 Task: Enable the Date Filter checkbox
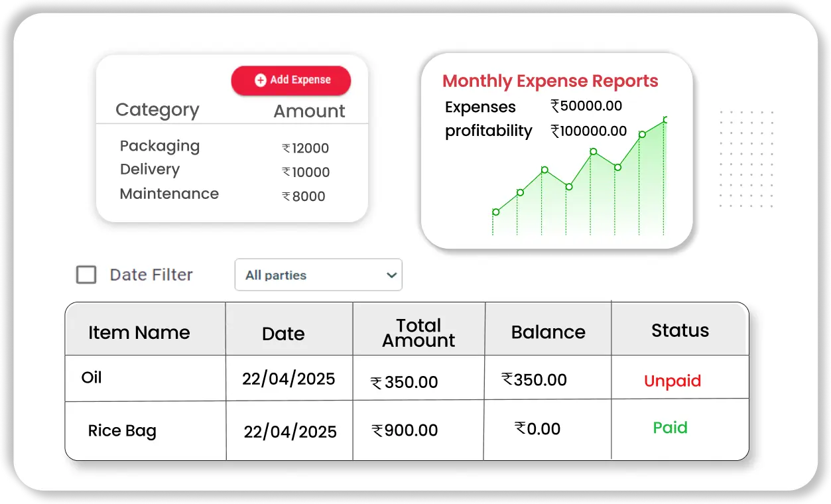pos(86,275)
